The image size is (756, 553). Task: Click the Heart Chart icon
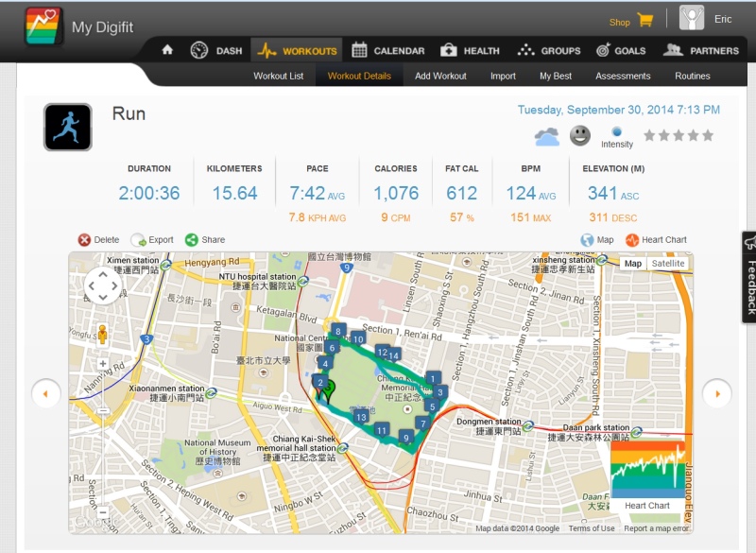(632, 239)
